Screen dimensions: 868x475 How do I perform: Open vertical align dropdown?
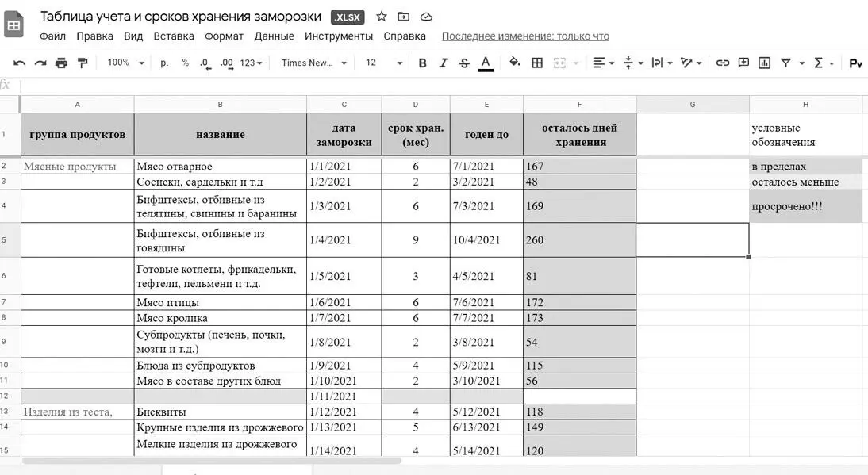coord(633,63)
